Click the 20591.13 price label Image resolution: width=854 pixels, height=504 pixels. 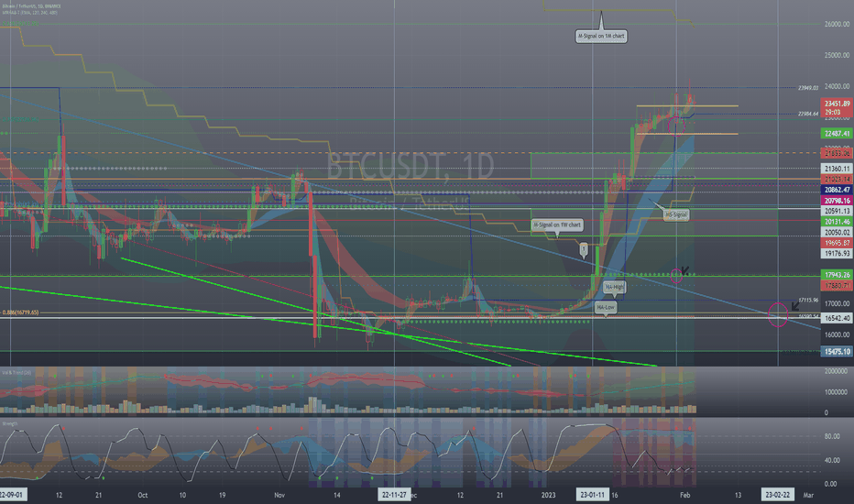837,212
